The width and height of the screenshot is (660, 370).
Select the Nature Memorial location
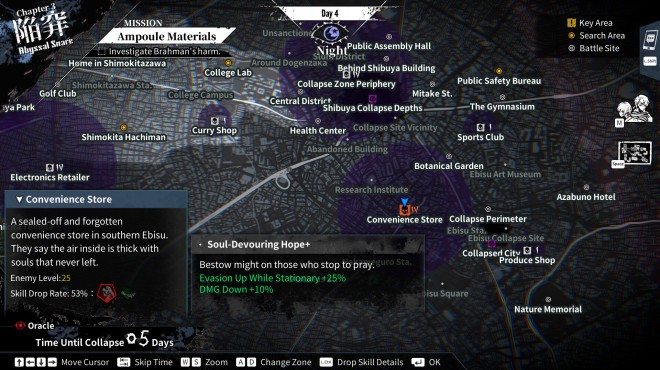coord(548,309)
